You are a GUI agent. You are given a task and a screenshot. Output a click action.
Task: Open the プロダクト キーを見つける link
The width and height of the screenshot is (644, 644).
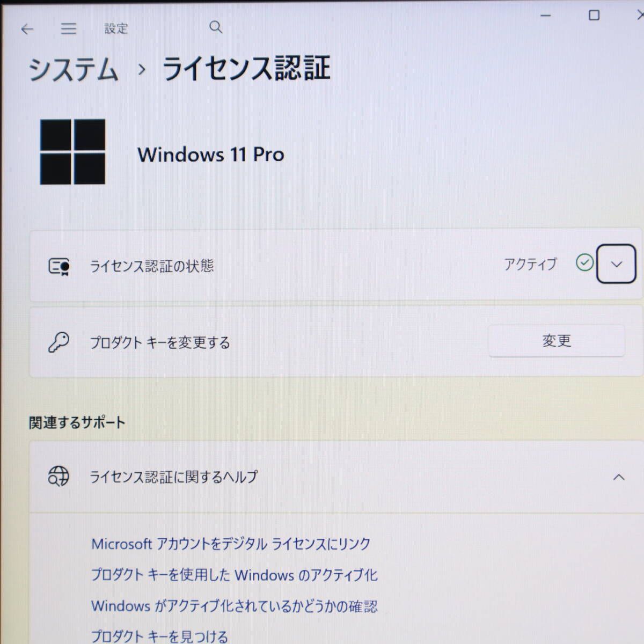tap(159, 636)
